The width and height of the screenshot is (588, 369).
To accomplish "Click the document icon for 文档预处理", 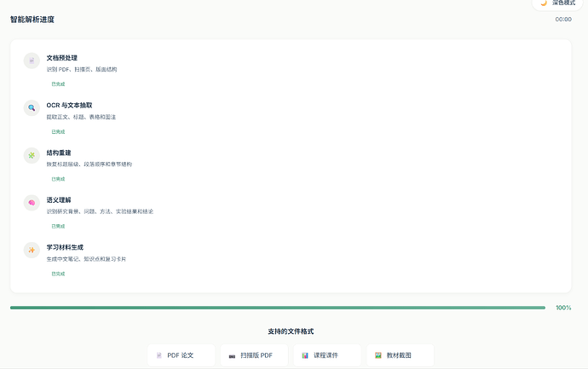I will point(32,61).
